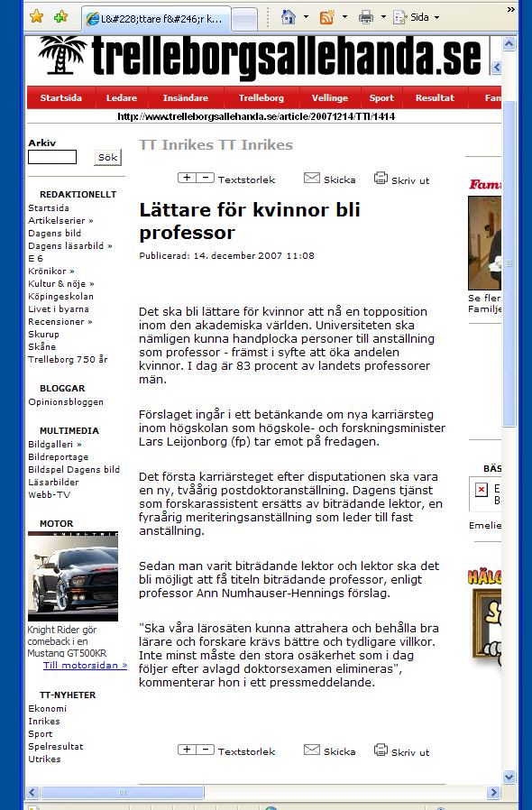This screenshot has height=810, width=532.
Task: Open the Print dropdown arrow
Action: coord(383,17)
